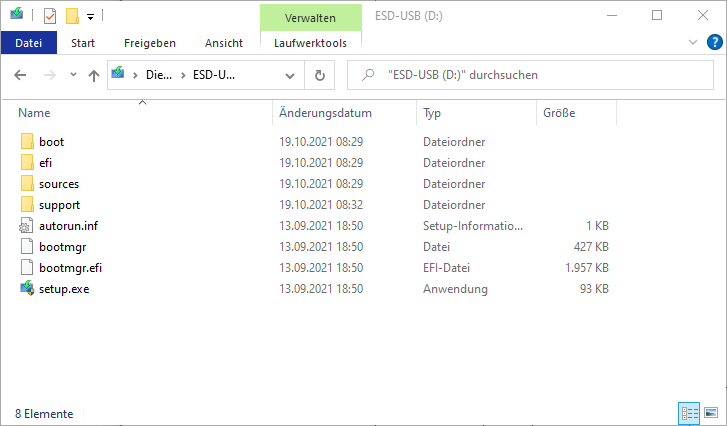
Task: Select the setup.exe application icon
Action: tap(27, 289)
